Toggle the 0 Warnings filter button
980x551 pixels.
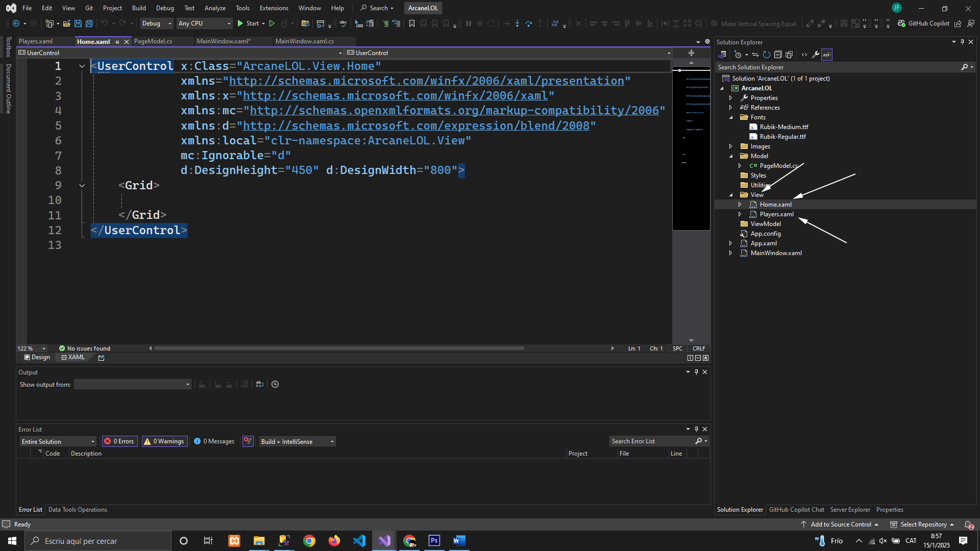pos(165,441)
